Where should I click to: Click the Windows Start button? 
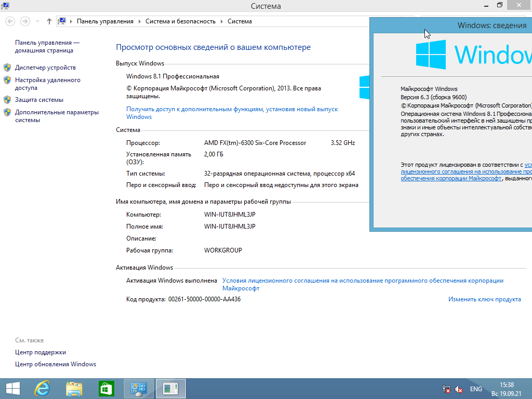(13, 389)
